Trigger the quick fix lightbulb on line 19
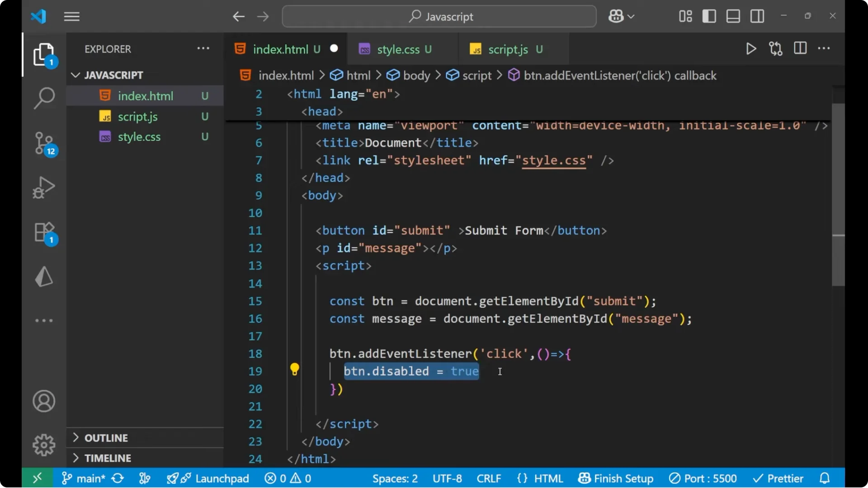 pos(295,370)
